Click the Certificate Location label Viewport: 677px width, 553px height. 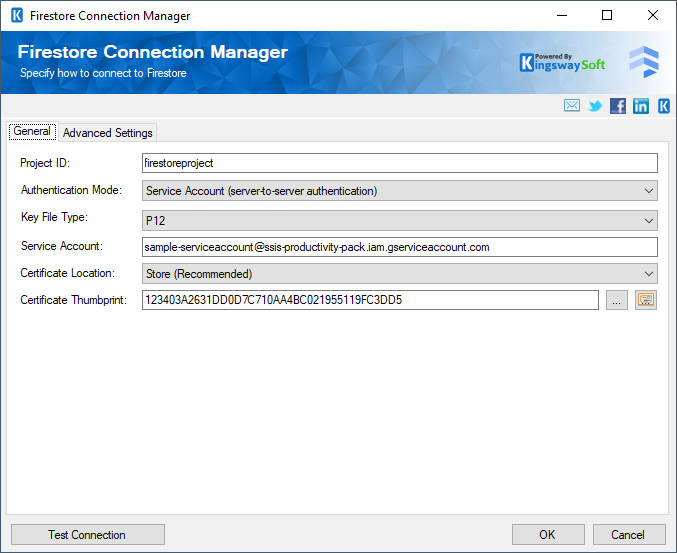pos(67,273)
